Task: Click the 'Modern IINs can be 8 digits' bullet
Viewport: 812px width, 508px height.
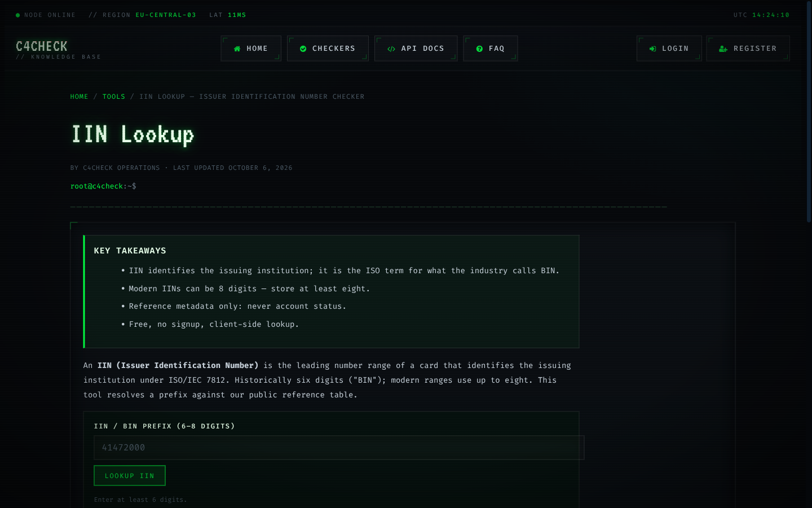Action: pos(249,288)
